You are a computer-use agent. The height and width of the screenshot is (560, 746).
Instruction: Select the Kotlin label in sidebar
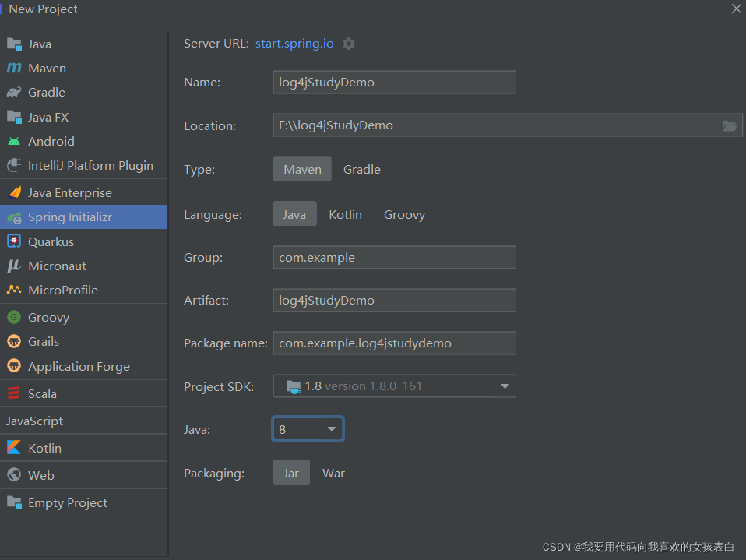pos(44,448)
